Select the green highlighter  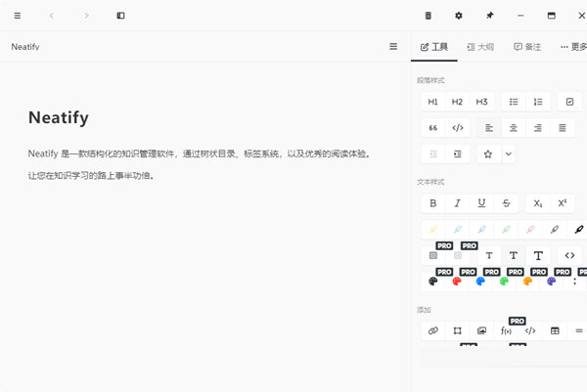point(506,230)
